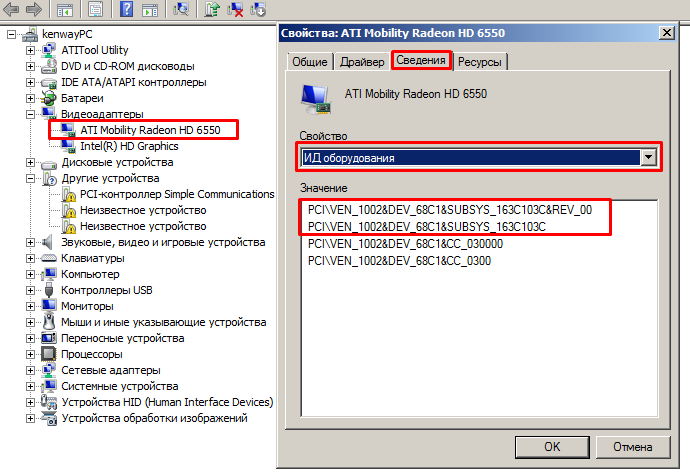
Task: Select ATI Mobility Radeon HD 6550 in tree
Action: [150, 130]
